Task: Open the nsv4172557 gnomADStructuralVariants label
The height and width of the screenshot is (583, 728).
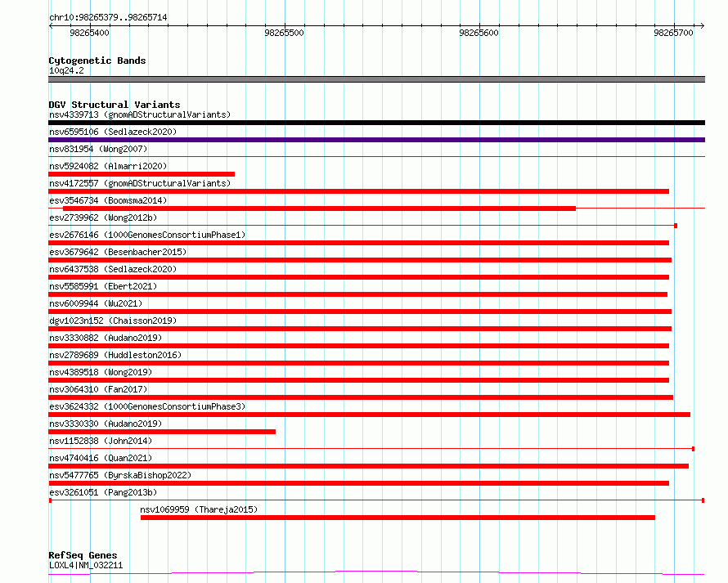Action: click(140, 183)
